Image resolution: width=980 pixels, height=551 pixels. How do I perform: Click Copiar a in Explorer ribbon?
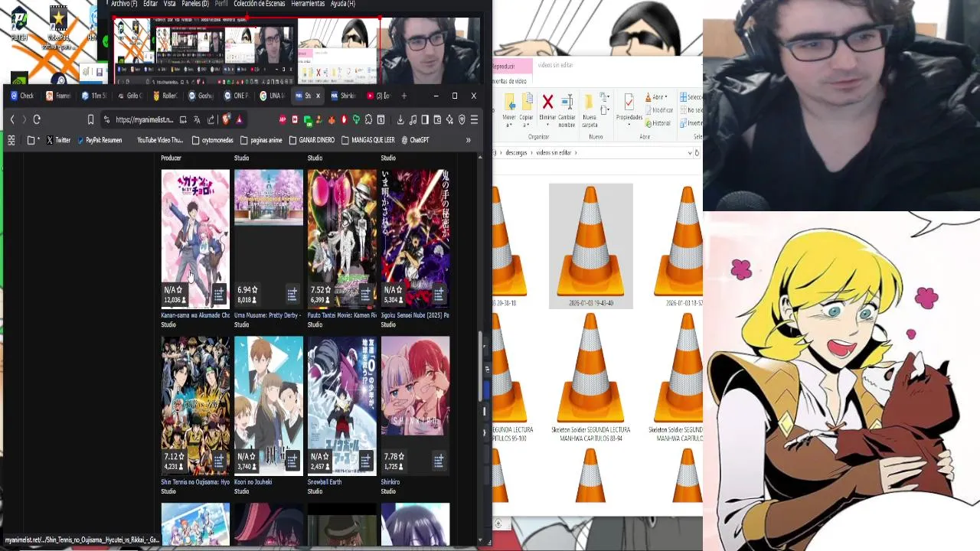pos(526,111)
